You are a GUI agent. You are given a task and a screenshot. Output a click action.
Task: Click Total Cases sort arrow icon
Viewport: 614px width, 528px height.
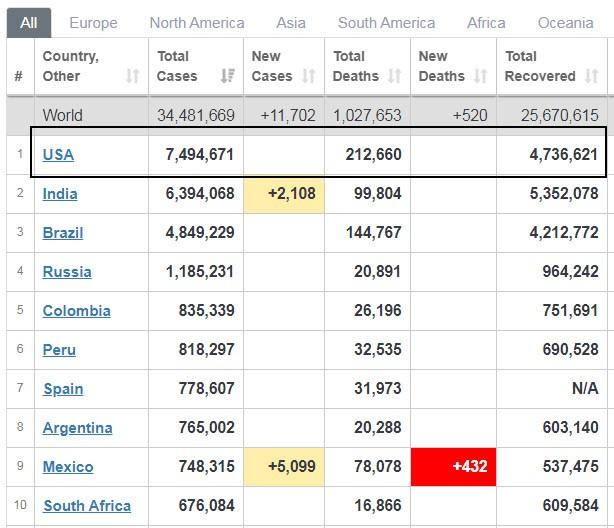pyautogui.click(x=228, y=76)
